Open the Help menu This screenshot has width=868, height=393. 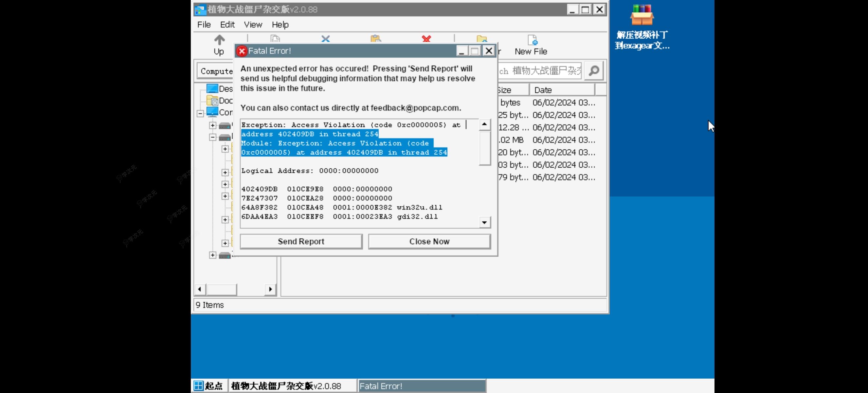pyautogui.click(x=280, y=25)
